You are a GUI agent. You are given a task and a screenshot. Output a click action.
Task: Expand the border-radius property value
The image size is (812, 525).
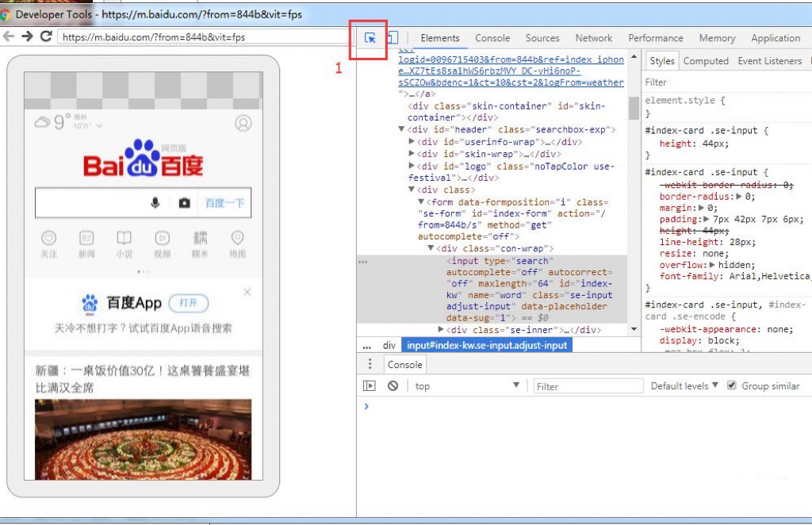739,196
